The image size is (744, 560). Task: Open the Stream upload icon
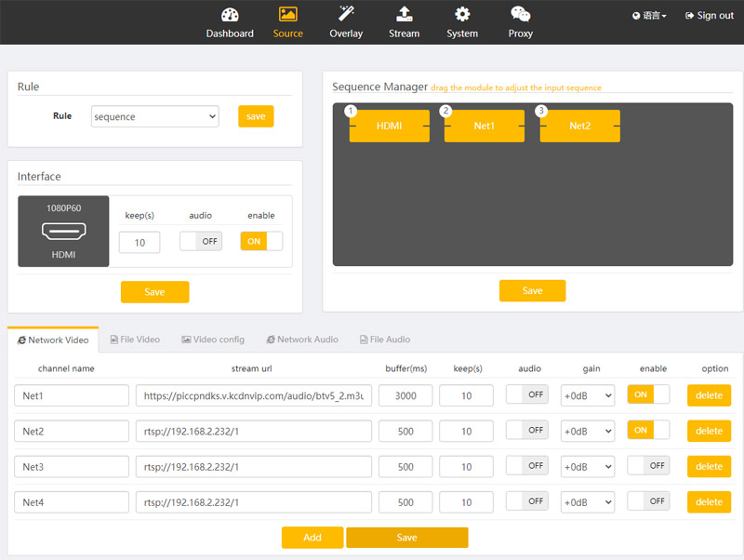point(404,14)
